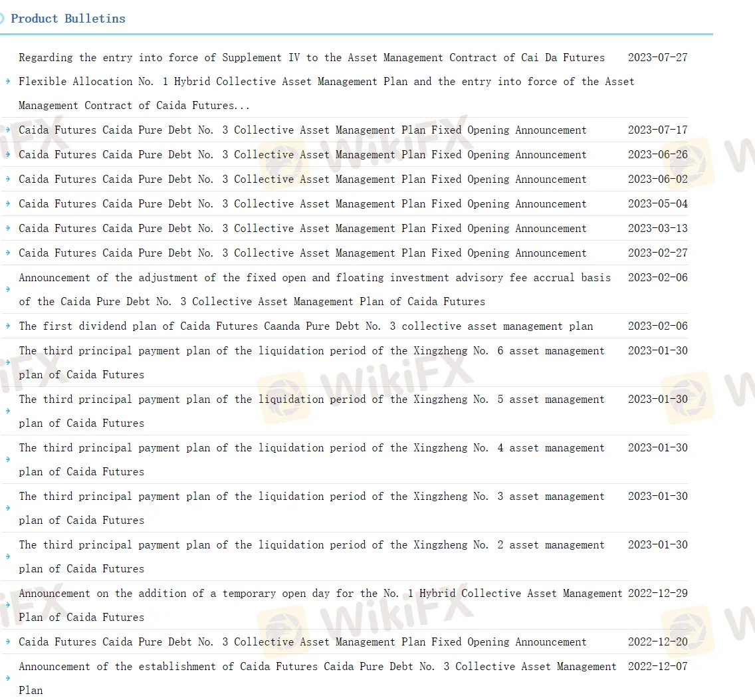Click the arrow bullet beside the Supplement IV bulletin

[x=8, y=81]
